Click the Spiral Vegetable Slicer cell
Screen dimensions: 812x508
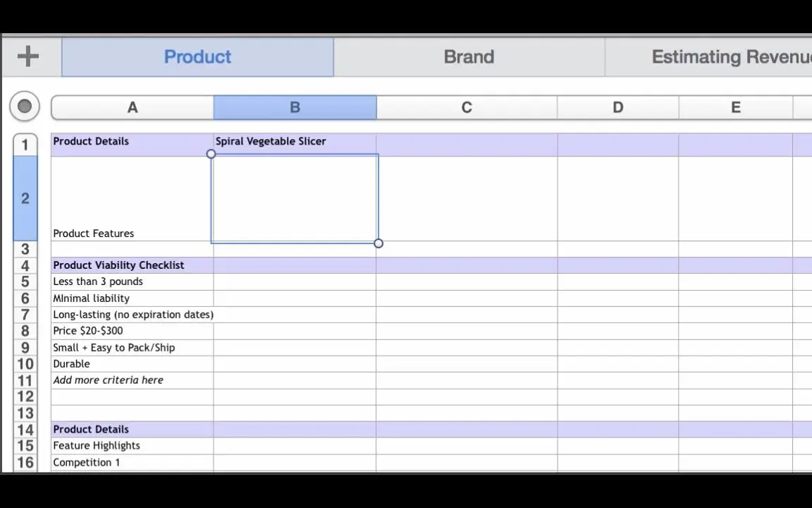tap(295, 141)
